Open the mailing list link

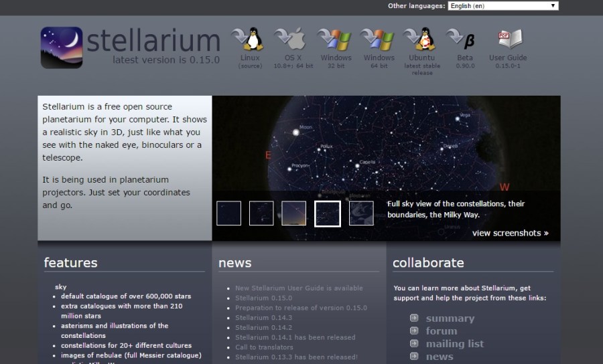click(x=454, y=344)
